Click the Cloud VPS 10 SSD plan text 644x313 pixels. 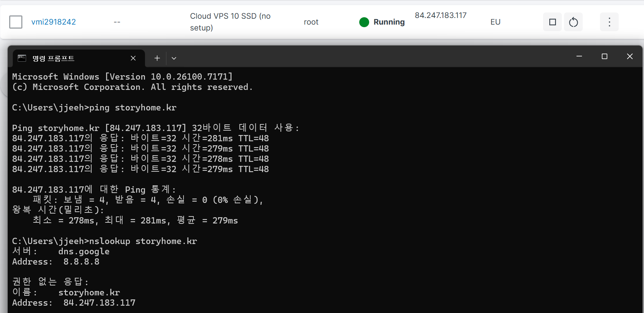pos(230,22)
